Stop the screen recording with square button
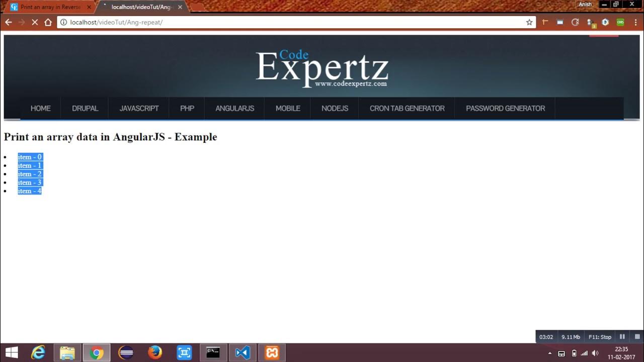Viewport: 644px width, 362px height. (x=637, y=337)
